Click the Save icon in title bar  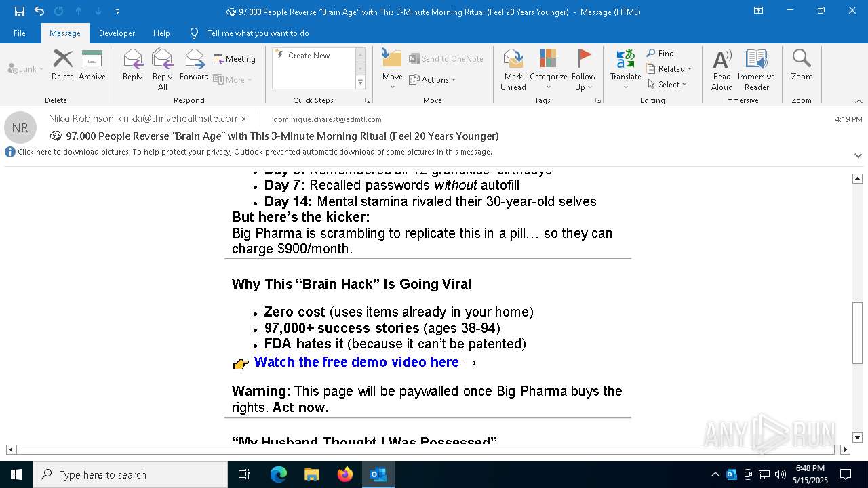click(x=20, y=12)
